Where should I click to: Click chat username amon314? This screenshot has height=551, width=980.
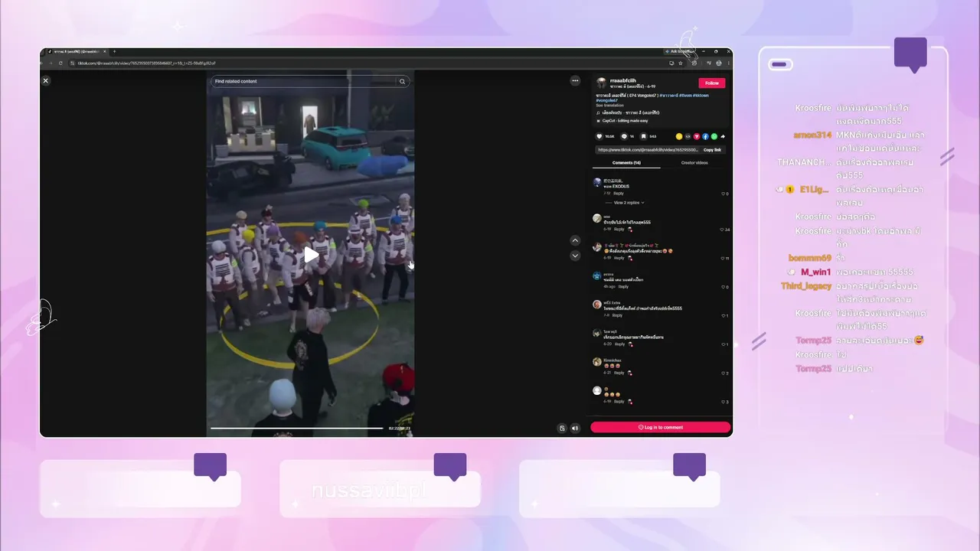click(x=812, y=135)
